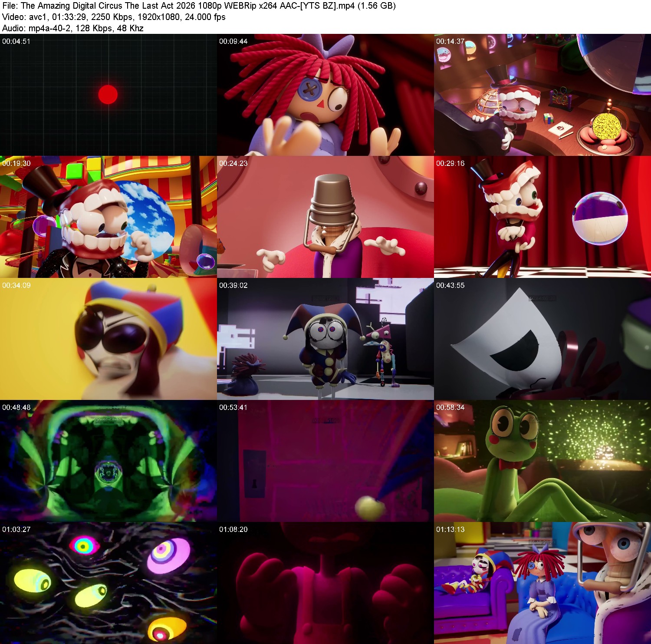Screen dimensions: 651x644
Task: Click the 00:53:41 timestamp label
Action: coord(233,407)
